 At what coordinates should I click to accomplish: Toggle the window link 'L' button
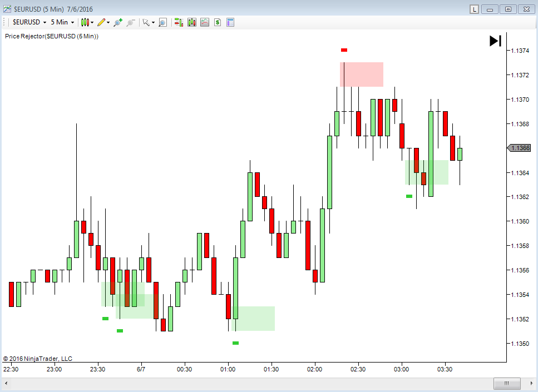[474, 9]
